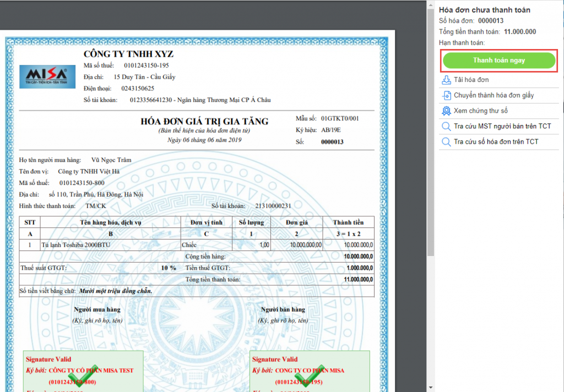Viewport: 564px width, 392px height.
Task: Click form number 01GTKT0/001
Action: (340, 118)
